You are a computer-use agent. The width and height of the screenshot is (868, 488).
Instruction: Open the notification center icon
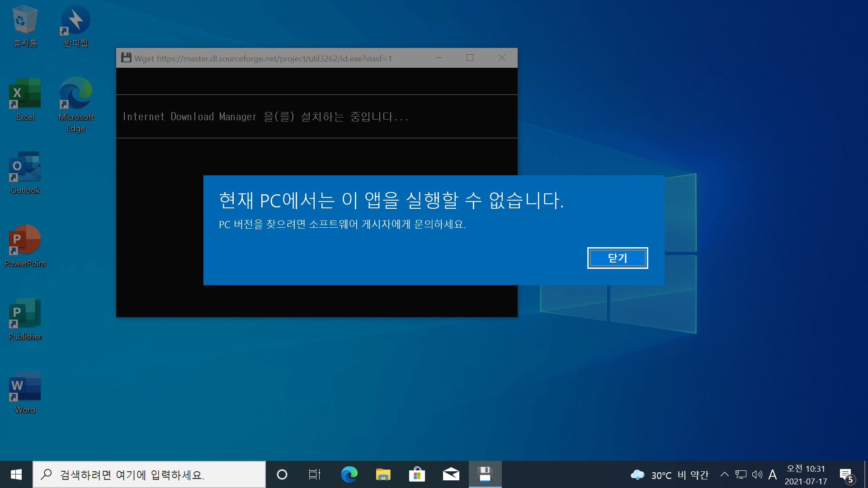pos(848,475)
